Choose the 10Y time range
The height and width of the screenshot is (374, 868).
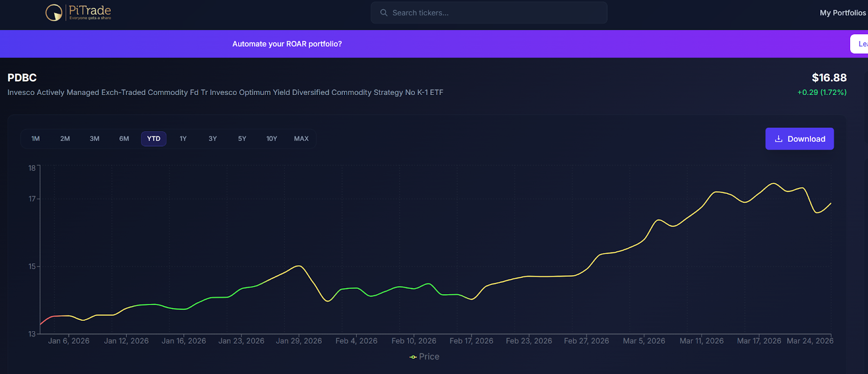272,139
